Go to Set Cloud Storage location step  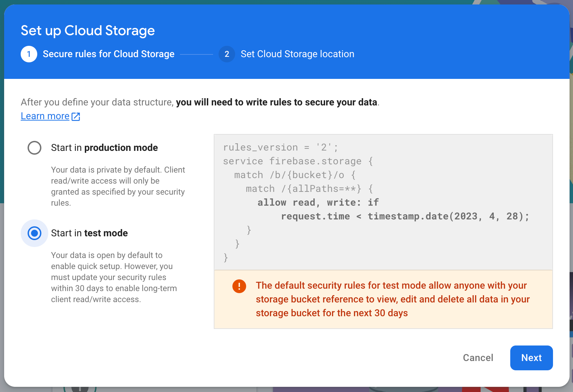[298, 54]
